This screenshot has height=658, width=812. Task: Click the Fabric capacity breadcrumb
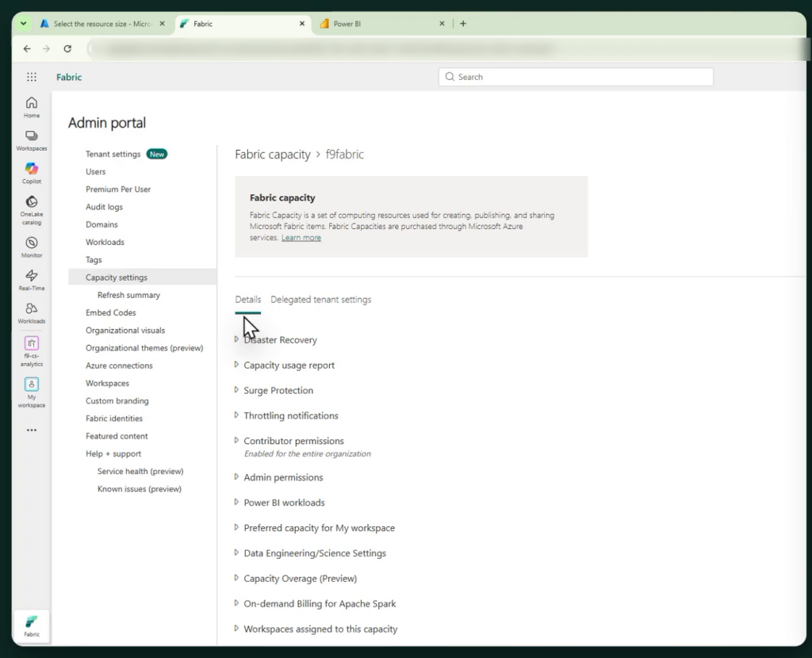click(x=273, y=155)
